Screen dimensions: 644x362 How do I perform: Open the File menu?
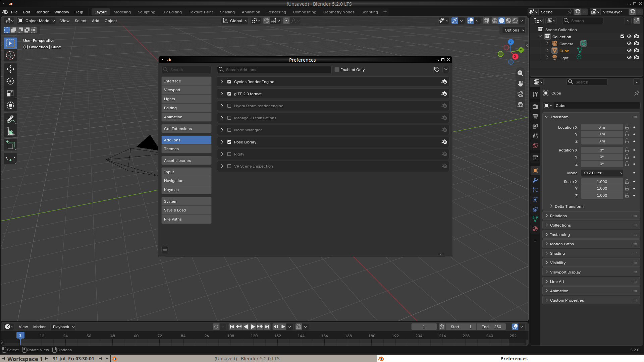pos(14,12)
